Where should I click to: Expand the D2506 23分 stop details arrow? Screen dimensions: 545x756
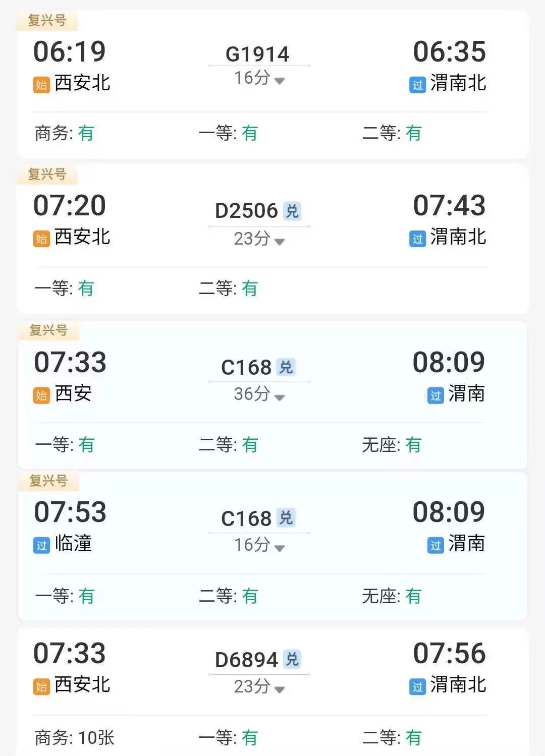coord(280,242)
